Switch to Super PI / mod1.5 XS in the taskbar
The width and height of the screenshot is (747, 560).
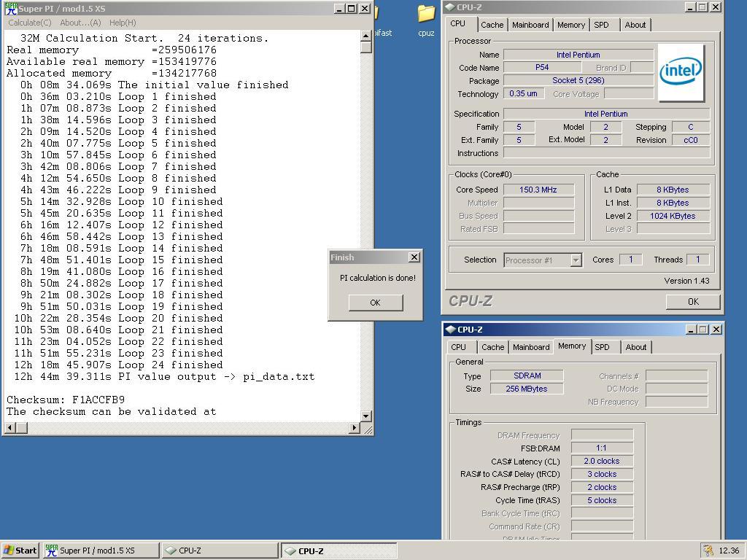[x=101, y=550]
